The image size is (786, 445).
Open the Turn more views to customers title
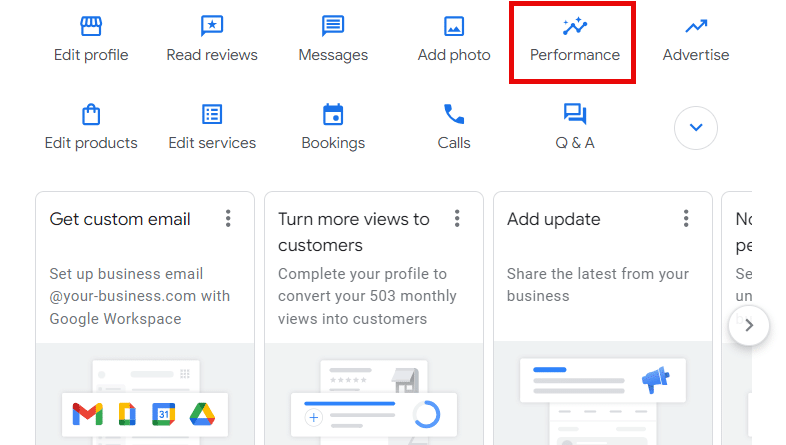pyautogui.click(x=354, y=232)
